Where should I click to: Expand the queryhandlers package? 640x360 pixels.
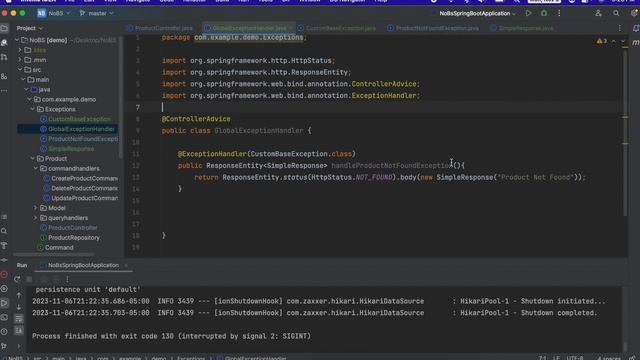(36, 218)
